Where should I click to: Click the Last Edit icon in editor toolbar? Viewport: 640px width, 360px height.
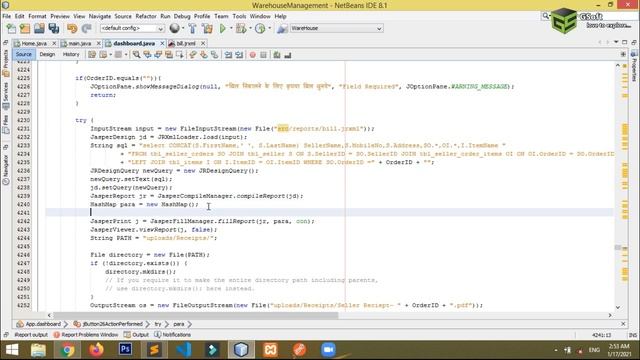click(92, 55)
